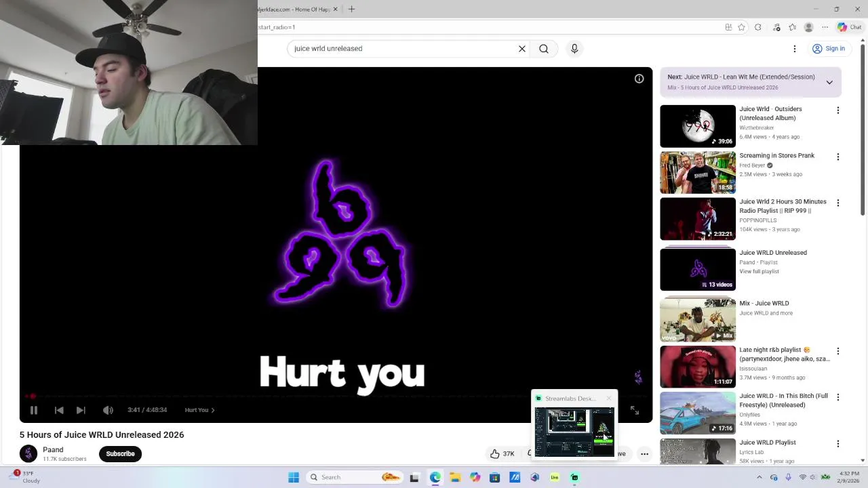This screenshot has height=488, width=868.
Task: Open 'Screaming in Stores Prank' video
Action: (777, 156)
